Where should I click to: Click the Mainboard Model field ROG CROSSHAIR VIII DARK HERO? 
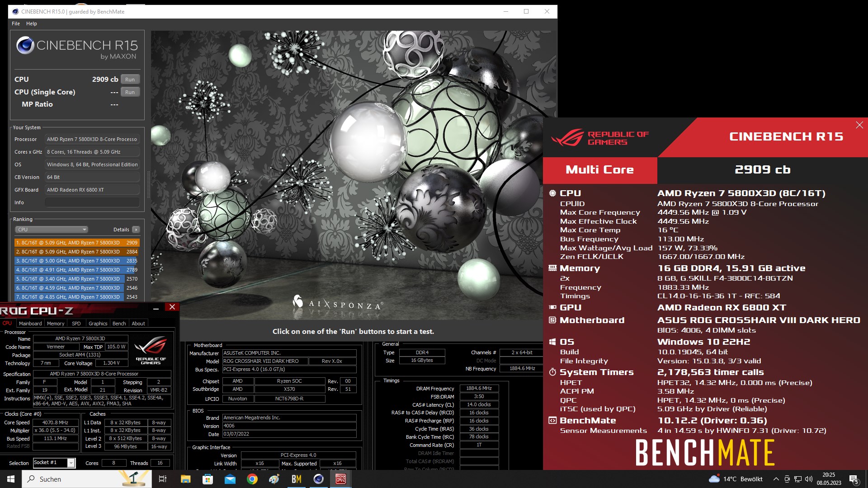pos(265,361)
